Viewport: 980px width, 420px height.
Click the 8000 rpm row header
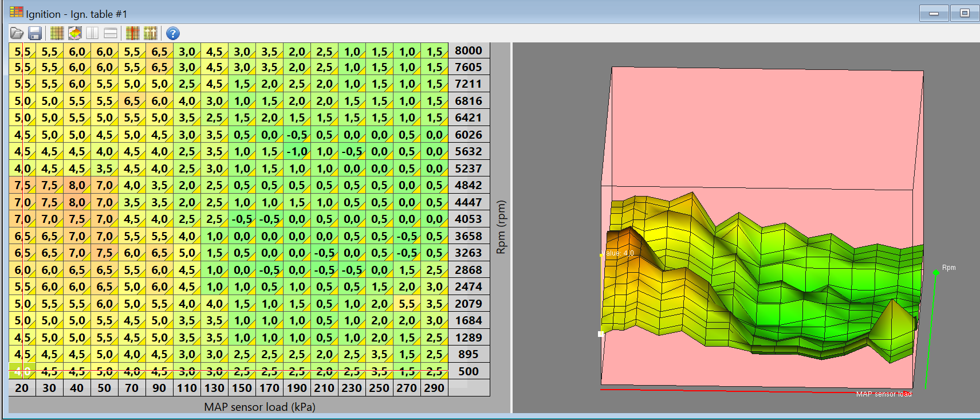coord(468,51)
